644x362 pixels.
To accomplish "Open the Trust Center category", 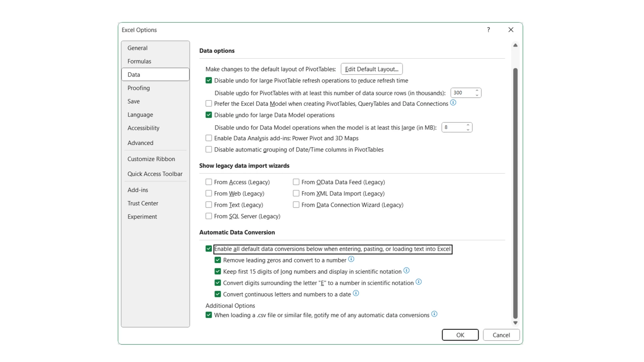I will [155, 203].
